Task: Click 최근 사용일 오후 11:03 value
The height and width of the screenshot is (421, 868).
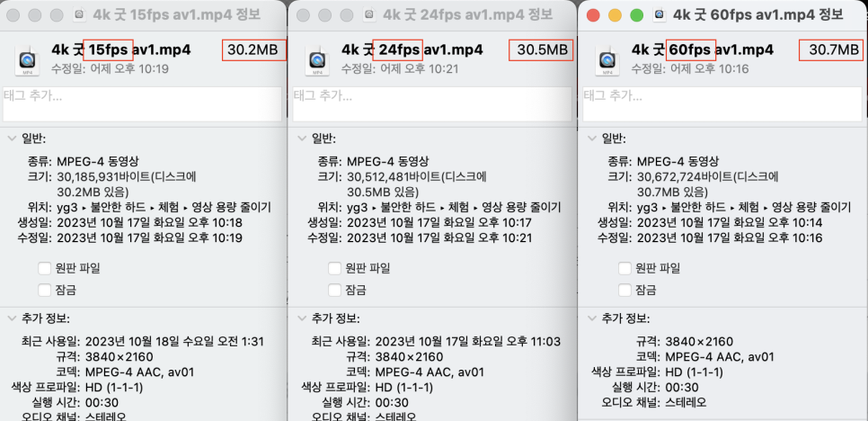Action: [468, 341]
